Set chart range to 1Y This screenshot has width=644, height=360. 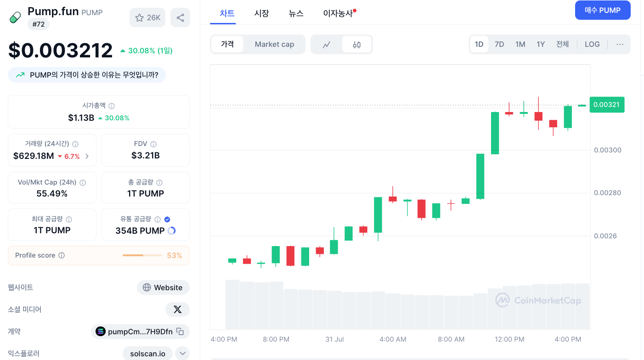point(541,44)
